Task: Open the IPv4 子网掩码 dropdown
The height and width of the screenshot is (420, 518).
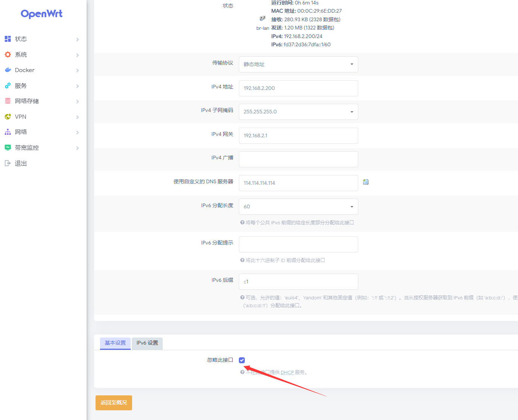Action: pyautogui.click(x=299, y=112)
